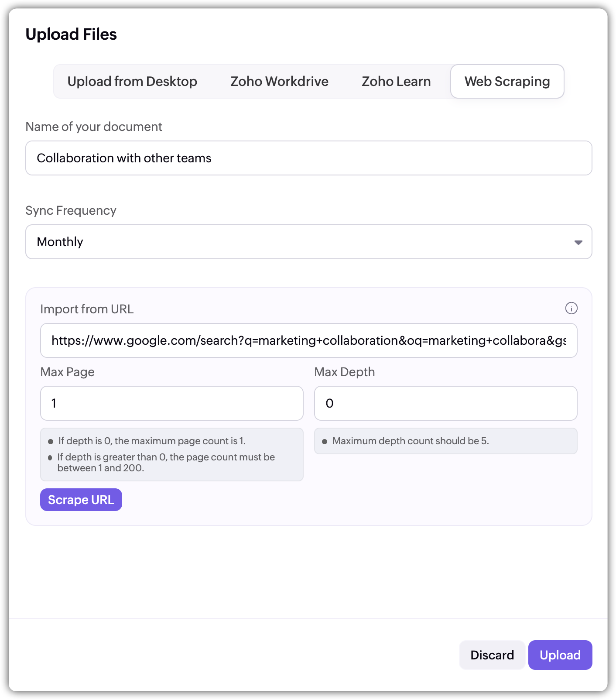Click the Discard button
The width and height of the screenshot is (616, 700).
pyautogui.click(x=492, y=655)
